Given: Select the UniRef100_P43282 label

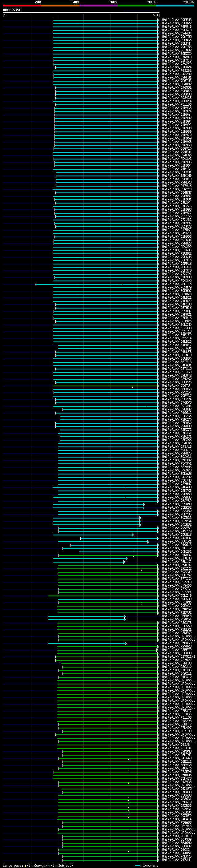Looking at the screenshot, I should tap(176, 477).
